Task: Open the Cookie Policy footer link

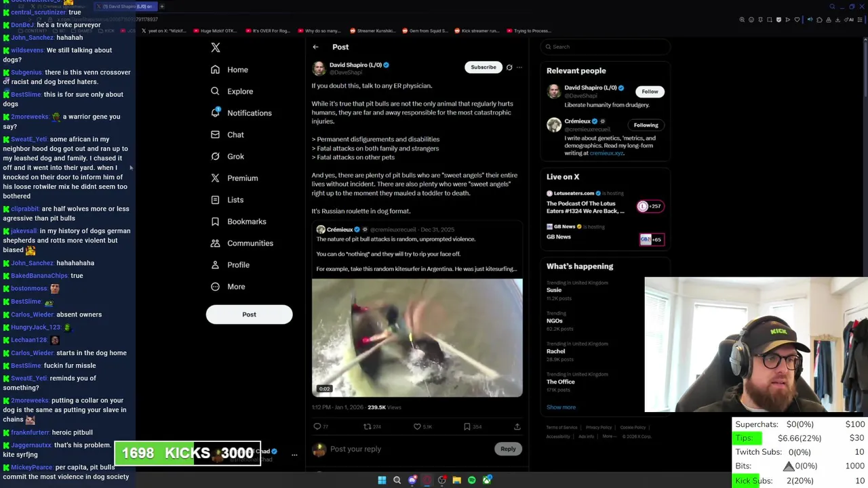Action: (x=633, y=428)
